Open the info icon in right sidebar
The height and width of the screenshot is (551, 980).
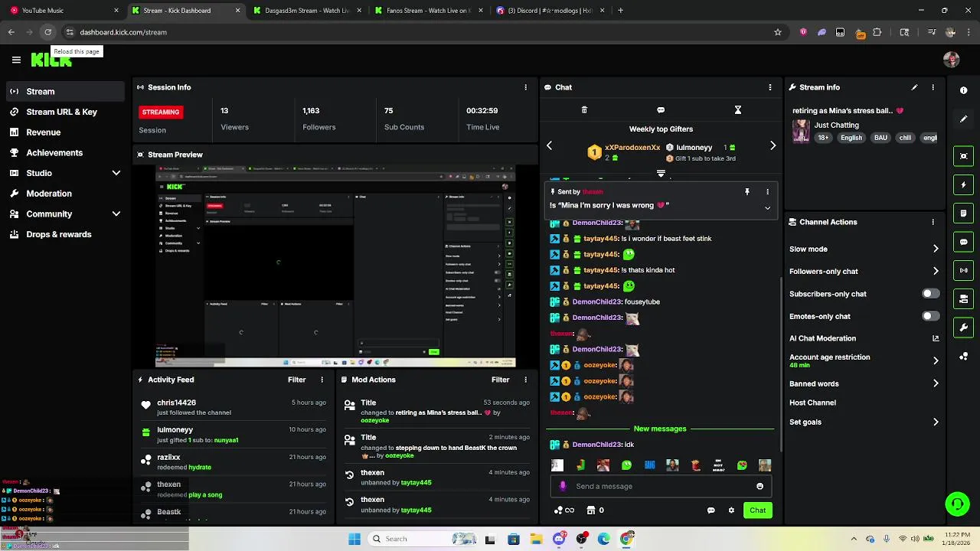[x=963, y=90]
